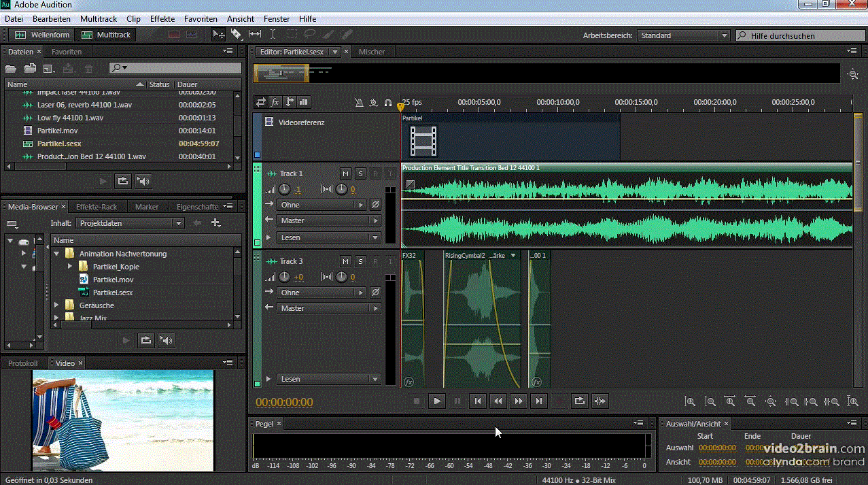Mute Track 3 with M button
Image resolution: width=868 pixels, height=485 pixels.
tap(345, 261)
